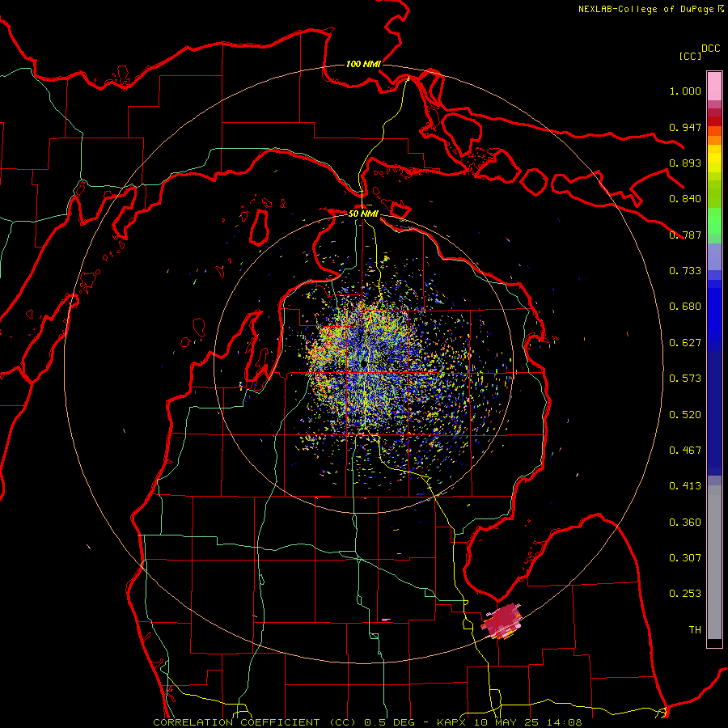Click the 0.893 scale value
728x728 pixels.
[x=685, y=163]
